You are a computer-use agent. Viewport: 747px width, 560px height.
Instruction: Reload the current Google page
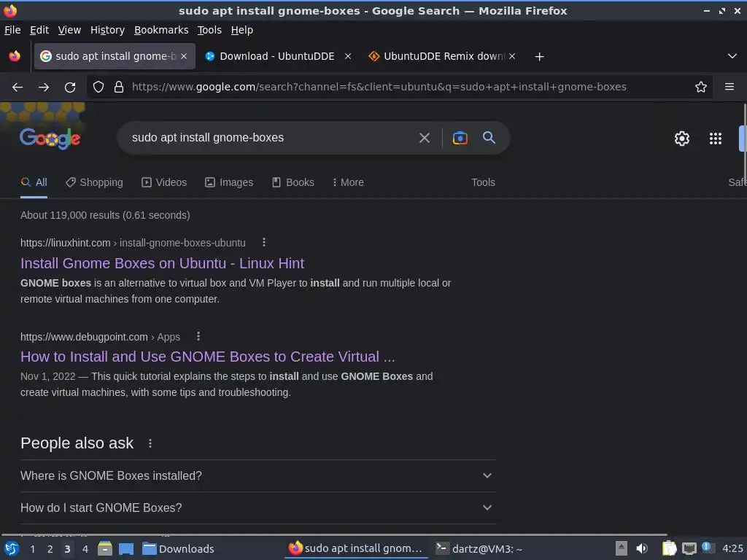pos(70,87)
